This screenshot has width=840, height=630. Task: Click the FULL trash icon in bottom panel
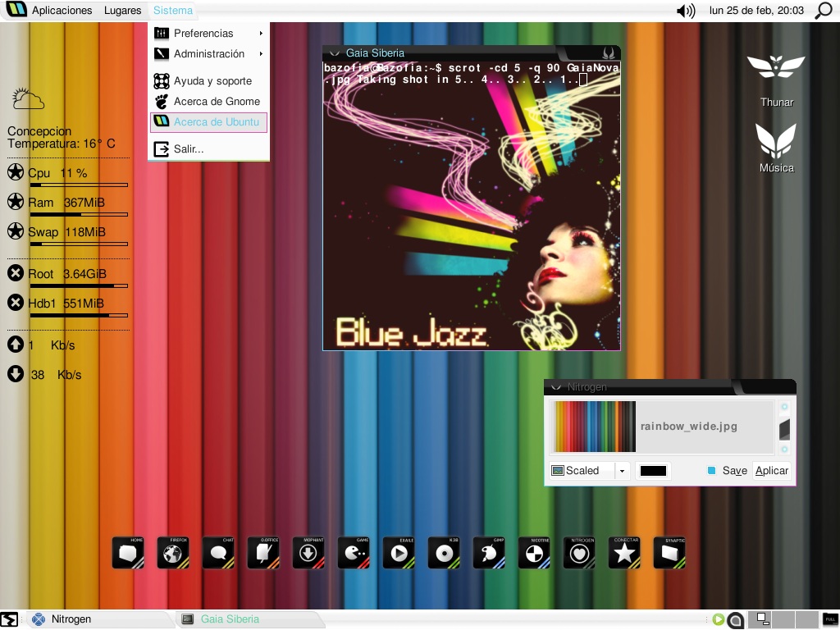pos(830,619)
